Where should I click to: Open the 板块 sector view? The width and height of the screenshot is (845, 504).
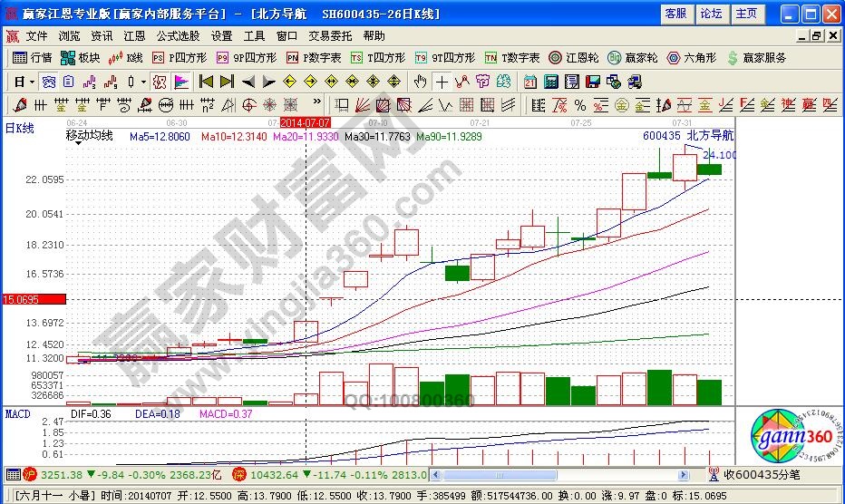[80, 58]
